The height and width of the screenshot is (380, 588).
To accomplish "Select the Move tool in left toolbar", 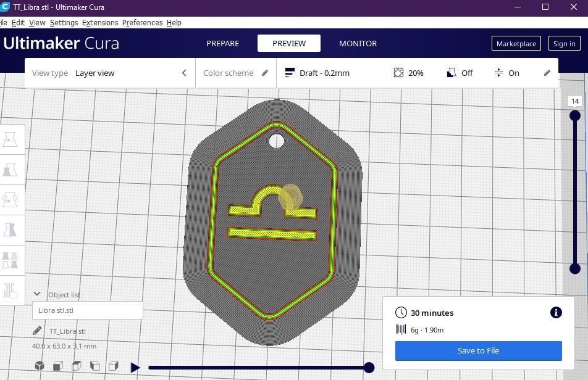I will [10, 139].
